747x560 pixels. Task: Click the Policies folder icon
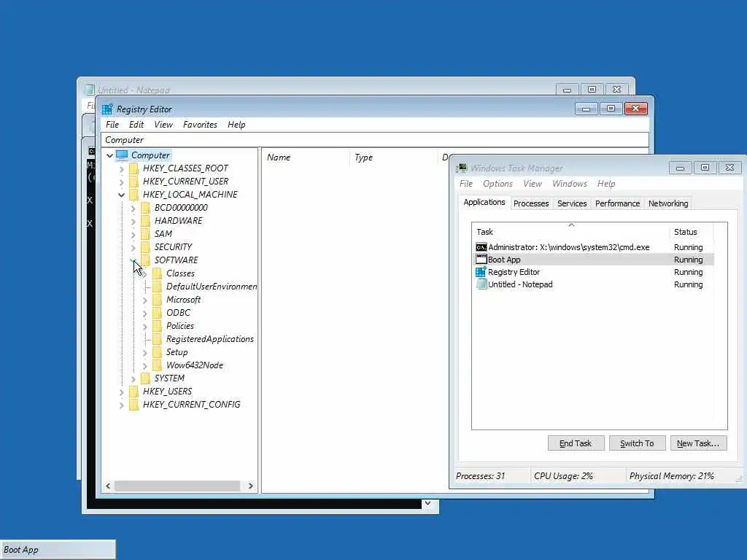tap(158, 326)
